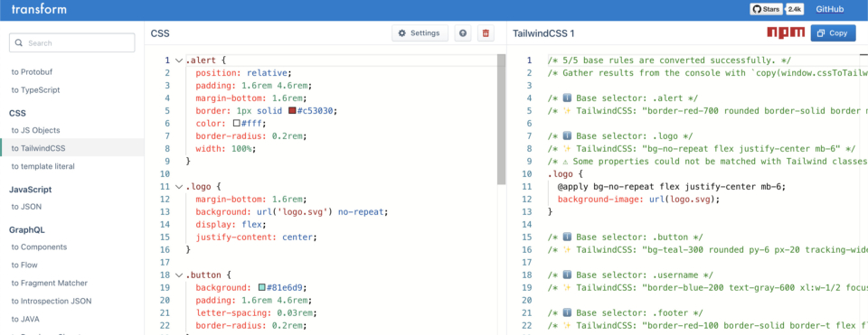Collapse the .logo rule fold arrow
Viewport: 868px width, 335px height.
178,187
